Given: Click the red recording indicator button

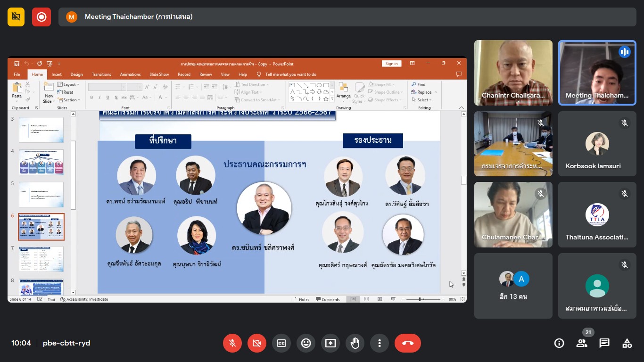Looking at the screenshot, I should (41, 17).
